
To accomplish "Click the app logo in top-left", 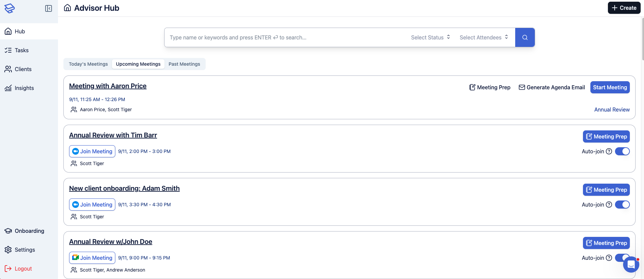I will [9, 8].
